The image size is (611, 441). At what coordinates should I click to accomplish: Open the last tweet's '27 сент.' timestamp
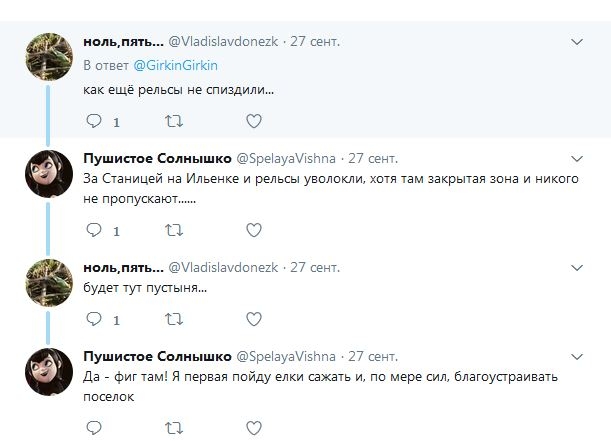[x=374, y=356]
